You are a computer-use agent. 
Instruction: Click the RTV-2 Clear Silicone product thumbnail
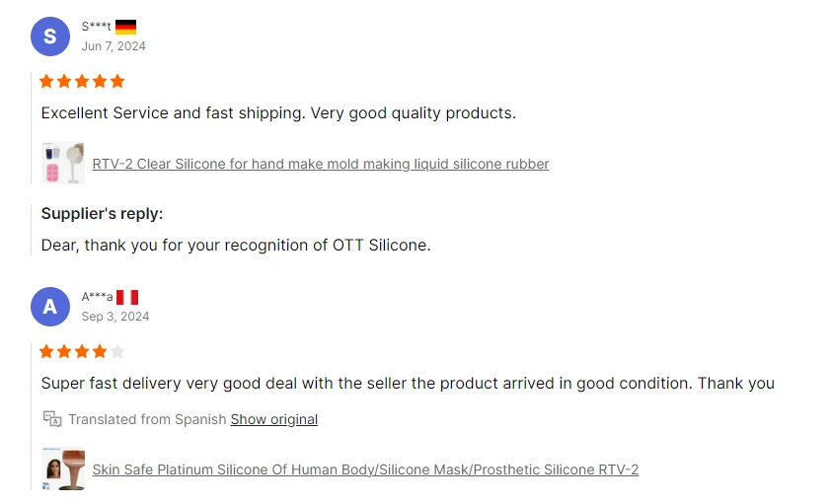63,164
